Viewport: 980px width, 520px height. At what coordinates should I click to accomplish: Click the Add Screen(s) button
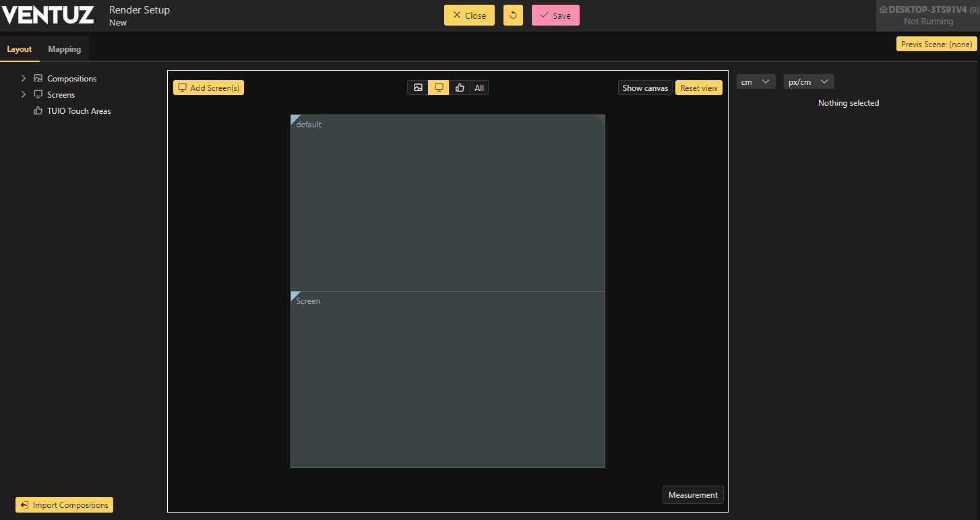coord(208,88)
